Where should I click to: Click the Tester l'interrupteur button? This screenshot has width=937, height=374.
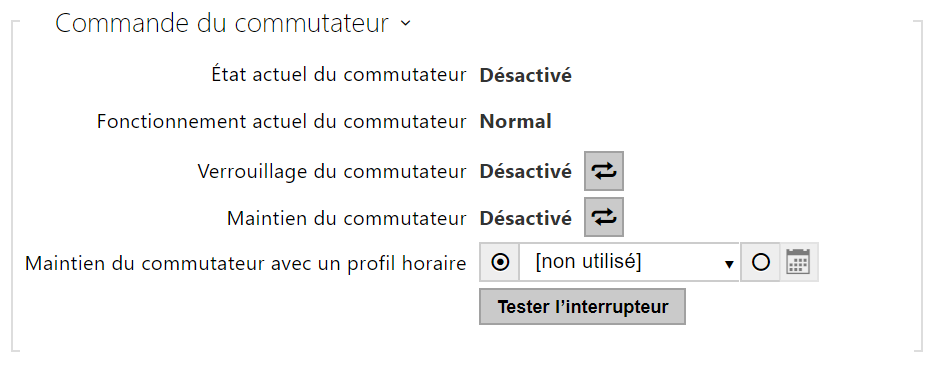[x=582, y=307]
